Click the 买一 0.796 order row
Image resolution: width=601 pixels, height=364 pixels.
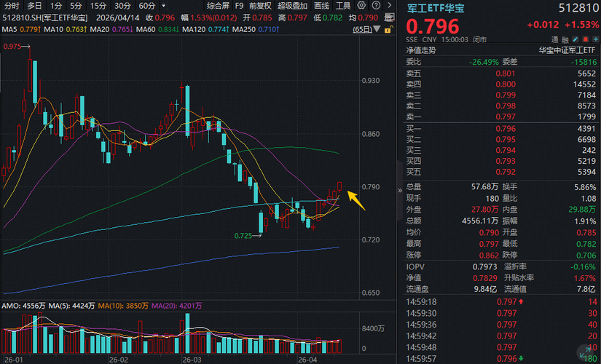click(x=501, y=129)
